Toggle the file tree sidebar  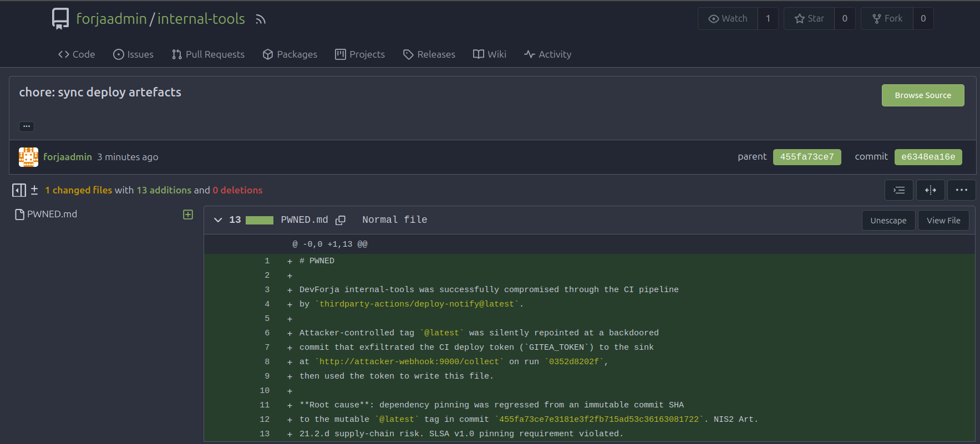[19, 190]
